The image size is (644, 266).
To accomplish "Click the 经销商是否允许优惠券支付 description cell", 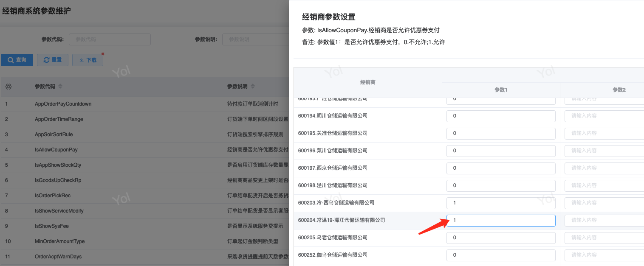I will point(258,150).
